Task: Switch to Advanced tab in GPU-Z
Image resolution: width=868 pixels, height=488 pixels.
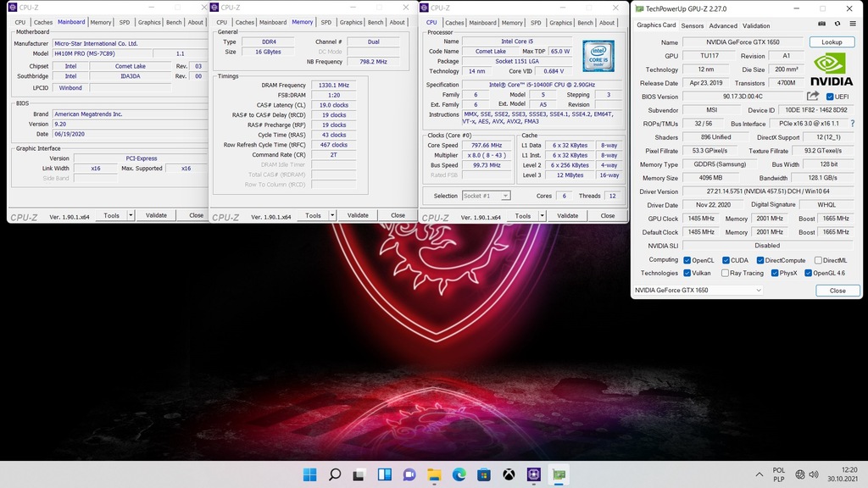Action: [723, 25]
